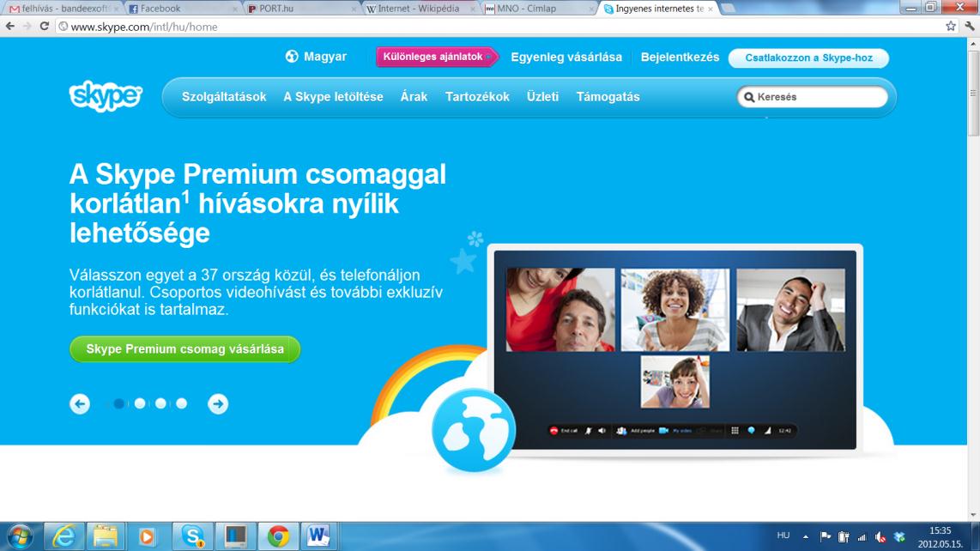Viewport: 980px width, 551px height.
Task: Open pinned monitor application in taskbar
Action: tap(235, 536)
